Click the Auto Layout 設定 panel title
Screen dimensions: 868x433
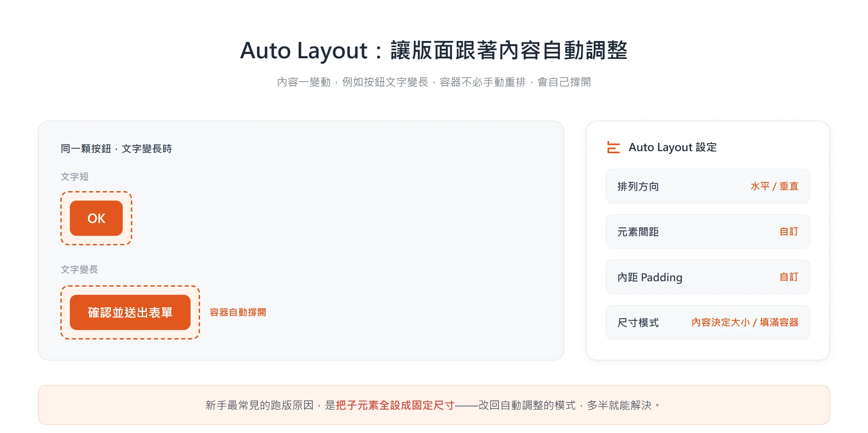point(673,147)
